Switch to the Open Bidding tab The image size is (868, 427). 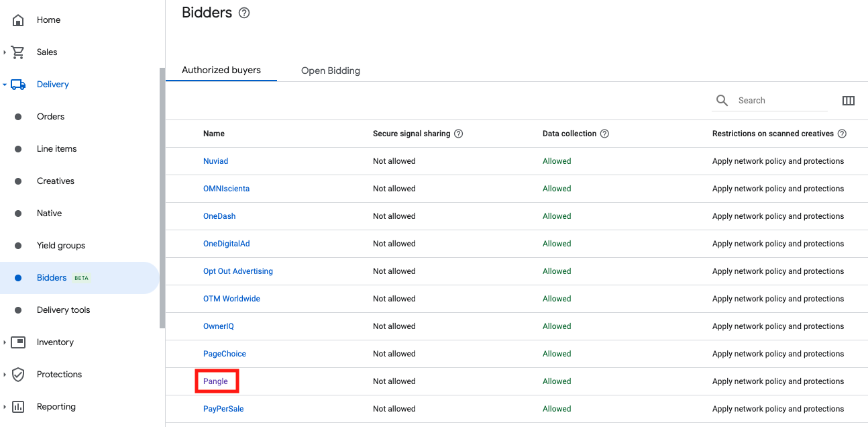330,70
